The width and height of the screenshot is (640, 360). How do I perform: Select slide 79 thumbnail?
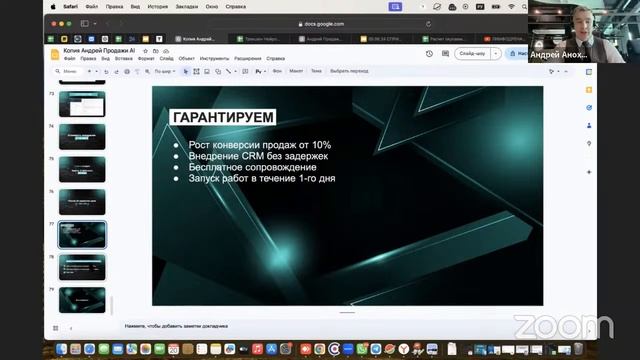click(82, 300)
